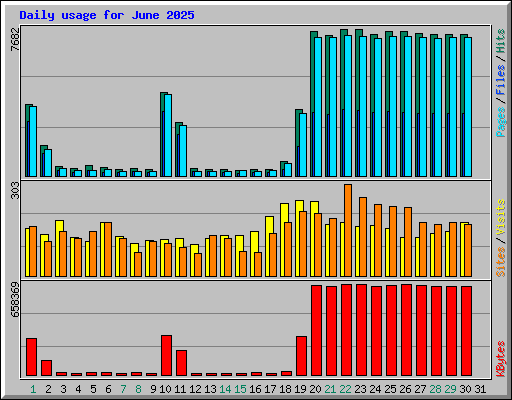Image resolution: width=512 pixels, height=400 pixels.
Task: Select day label '21' on the axis
Action: 330,389
